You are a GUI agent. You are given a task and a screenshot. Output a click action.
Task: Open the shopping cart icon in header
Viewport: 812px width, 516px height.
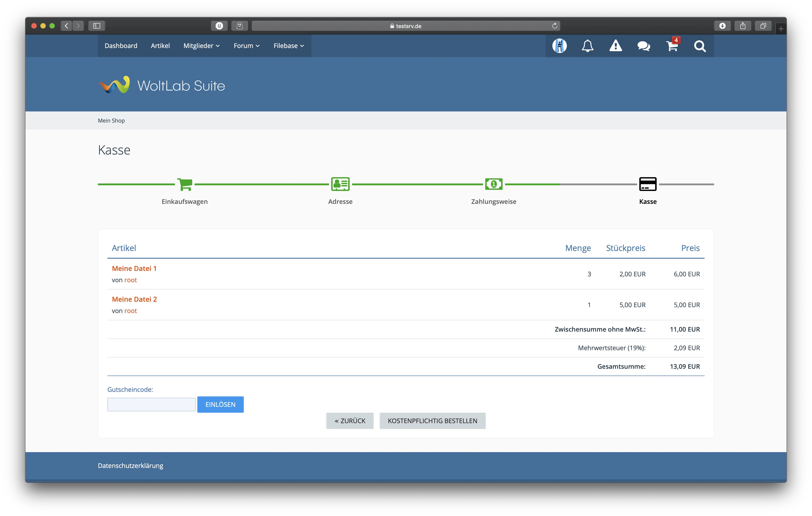672,46
